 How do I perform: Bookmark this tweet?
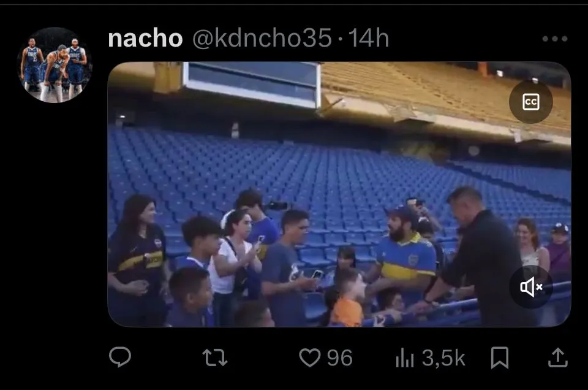[500, 357]
